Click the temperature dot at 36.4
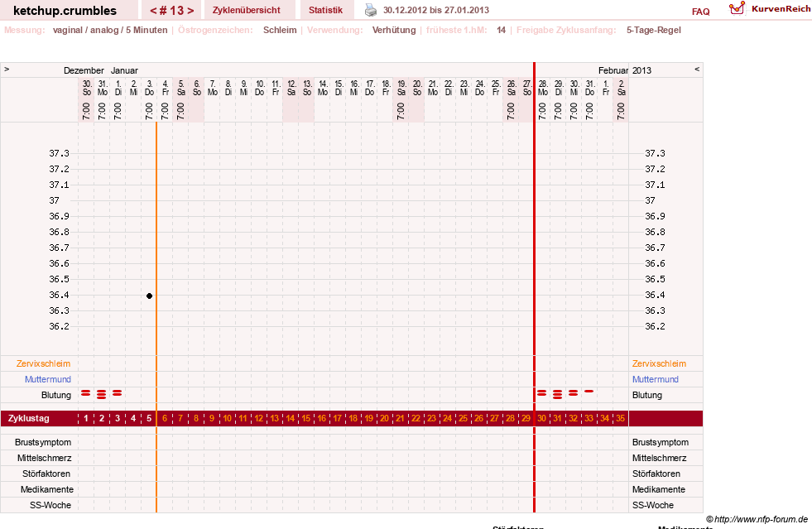 tap(149, 296)
